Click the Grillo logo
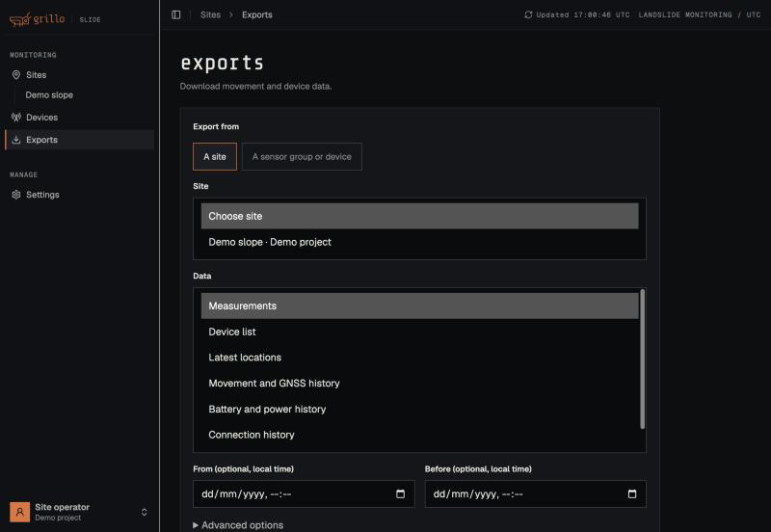The image size is (771, 532). point(37,19)
